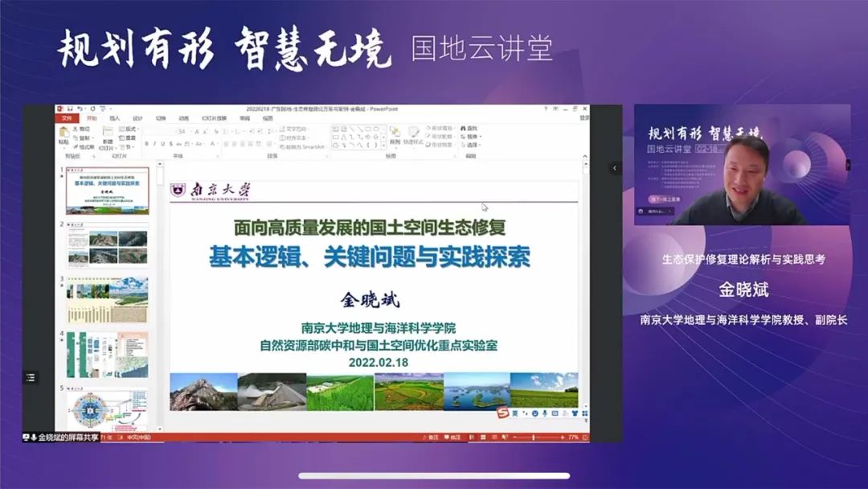Click the 批注 (Comments) status bar button
The height and width of the screenshot is (489, 868).
pos(452,438)
